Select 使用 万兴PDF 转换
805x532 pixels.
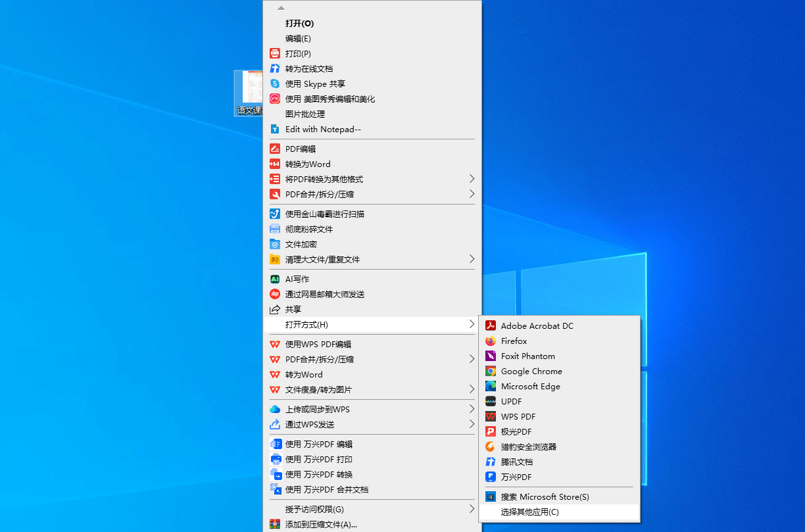tap(372, 475)
